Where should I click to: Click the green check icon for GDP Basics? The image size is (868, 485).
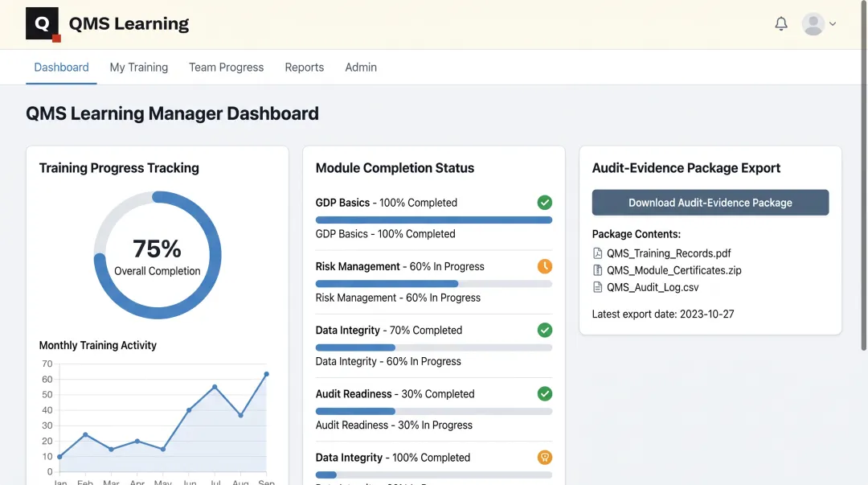pyautogui.click(x=545, y=203)
